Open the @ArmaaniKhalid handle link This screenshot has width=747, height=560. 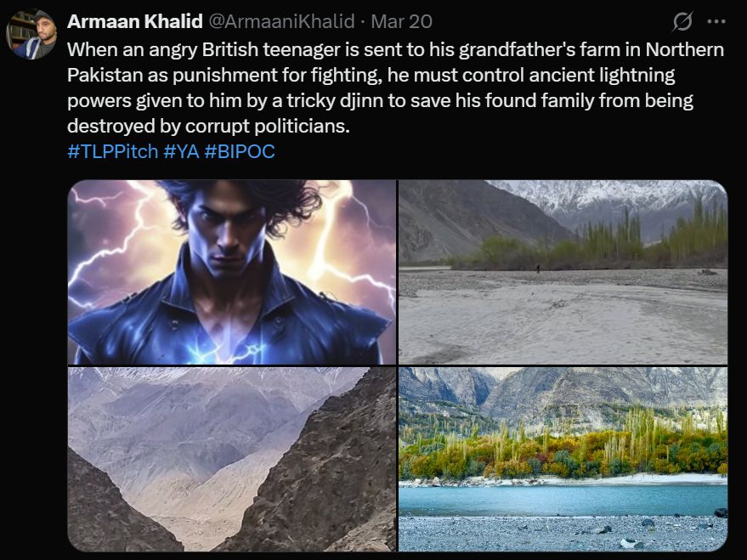tap(282, 21)
